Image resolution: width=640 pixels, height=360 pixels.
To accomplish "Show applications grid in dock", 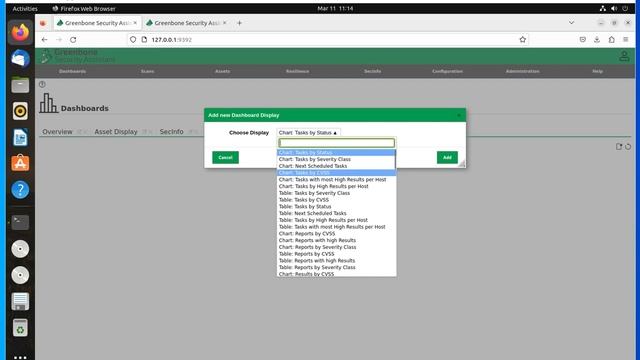I will click(20, 357).
